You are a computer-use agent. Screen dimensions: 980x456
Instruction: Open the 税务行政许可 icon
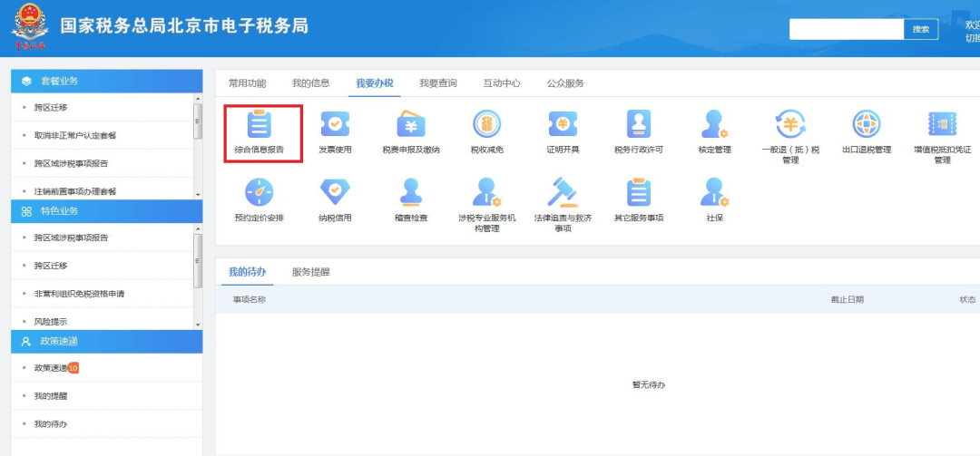639,123
